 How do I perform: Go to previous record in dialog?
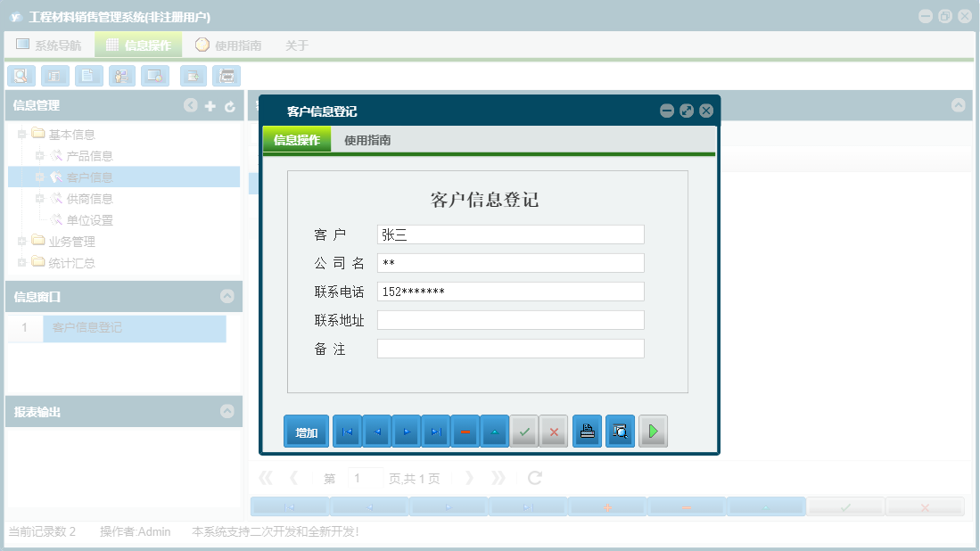click(377, 431)
